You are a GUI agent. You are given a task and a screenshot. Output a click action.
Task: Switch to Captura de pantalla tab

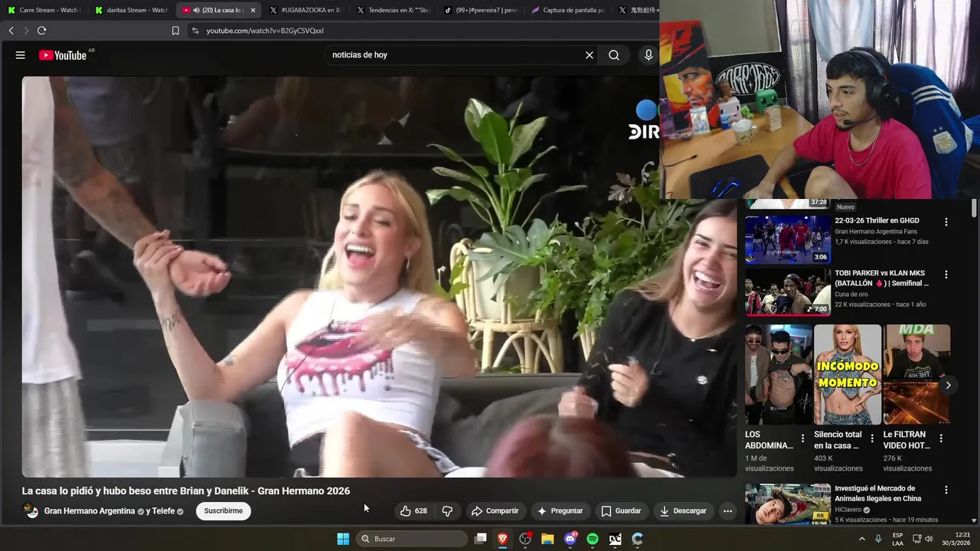pyautogui.click(x=568, y=10)
